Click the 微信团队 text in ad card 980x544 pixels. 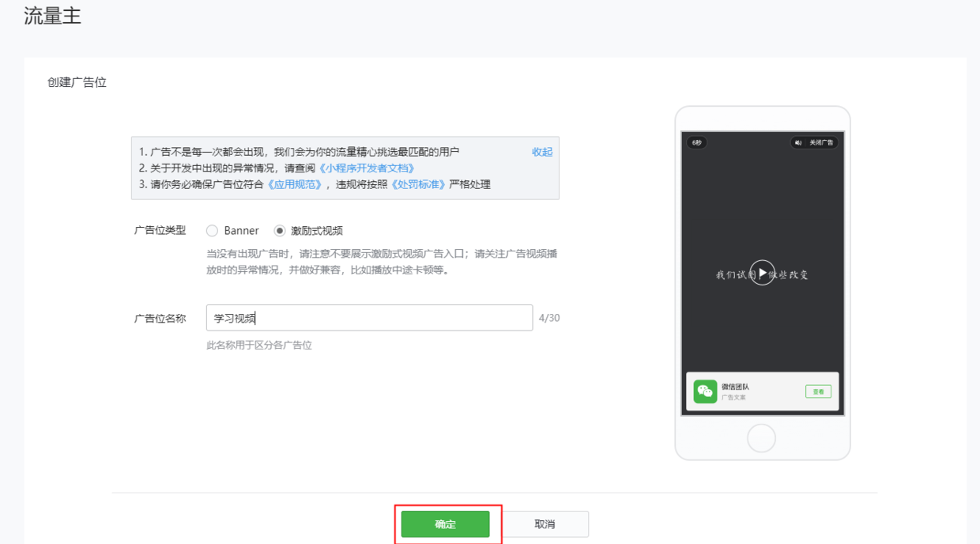point(735,387)
